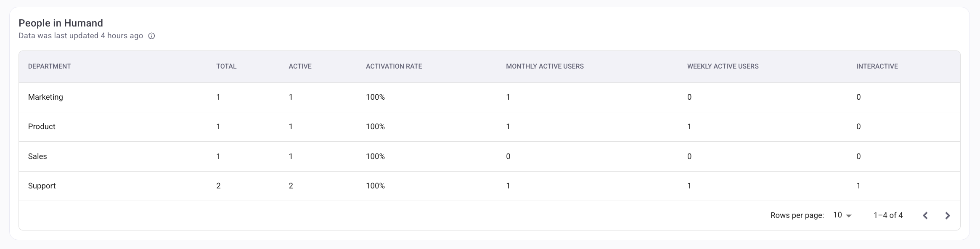
Task: Click the Support row's activation rate value
Action: pos(375,186)
